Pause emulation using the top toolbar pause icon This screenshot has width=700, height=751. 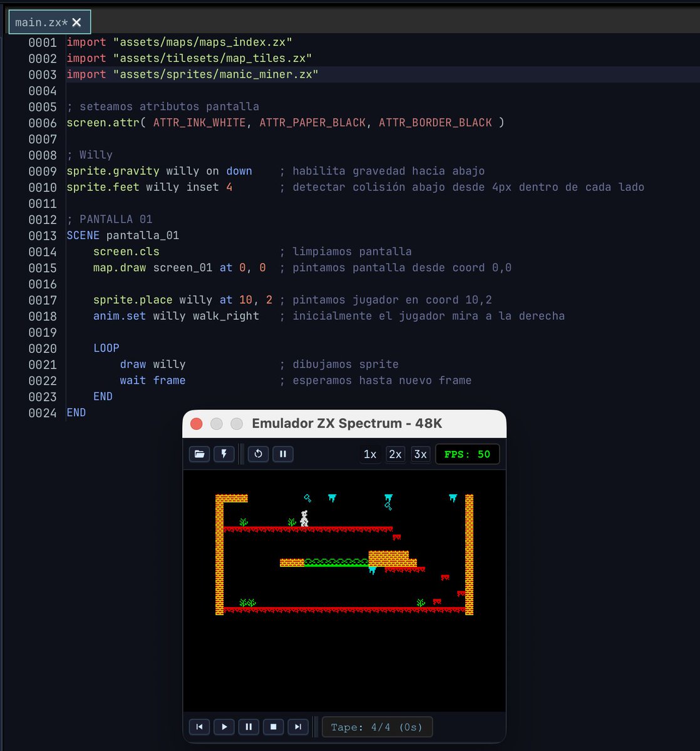[x=283, y=454]
